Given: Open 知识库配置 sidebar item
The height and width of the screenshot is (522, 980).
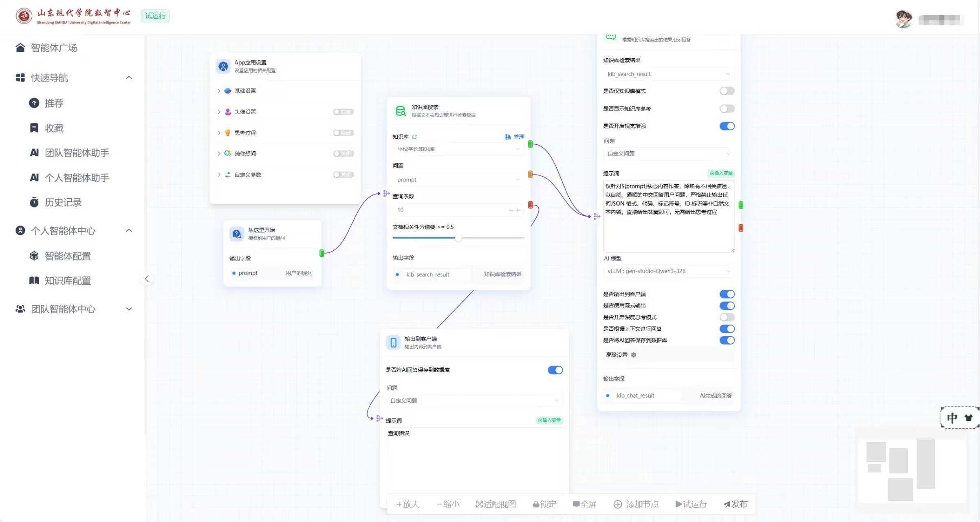Looking at the screenshot, I should tap(68, 281).
